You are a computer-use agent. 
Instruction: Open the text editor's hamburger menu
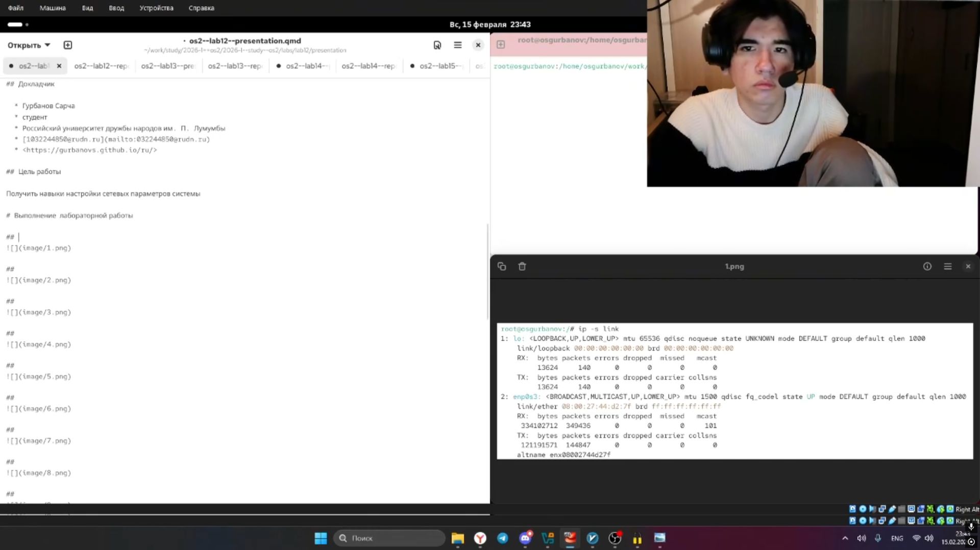coord(458,45)
